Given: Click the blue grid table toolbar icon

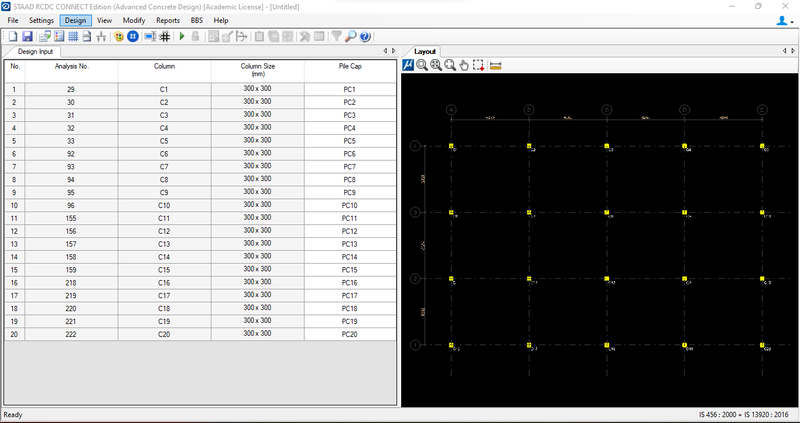Looking at the screenshot, I should tap(73, 36).
